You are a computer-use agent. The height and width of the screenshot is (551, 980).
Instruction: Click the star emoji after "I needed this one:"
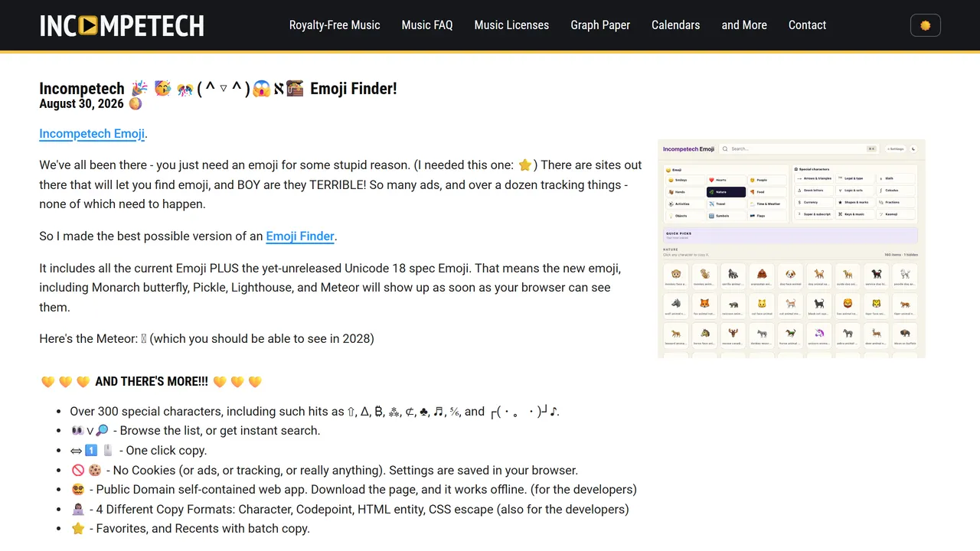coord(524,165)
